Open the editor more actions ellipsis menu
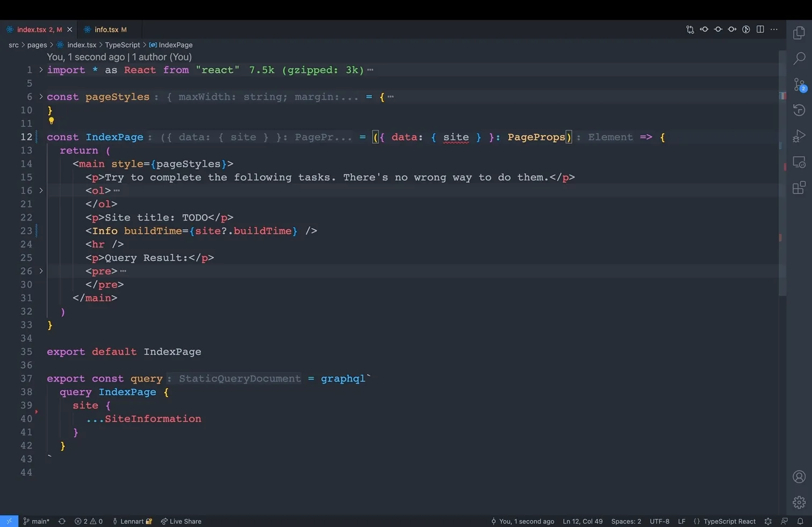812x527 pixels. pos(774,30)
